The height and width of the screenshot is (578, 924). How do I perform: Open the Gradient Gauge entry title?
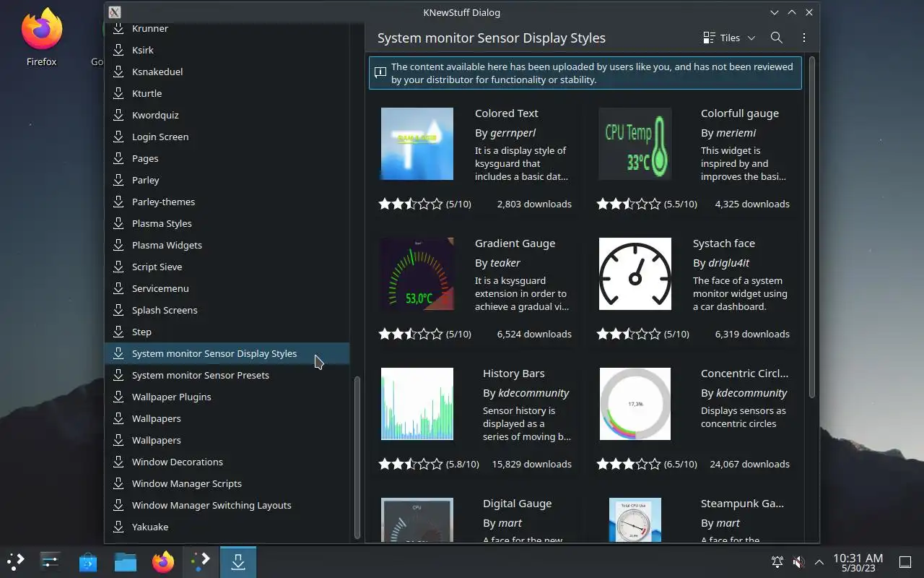[x=515, y=243]
